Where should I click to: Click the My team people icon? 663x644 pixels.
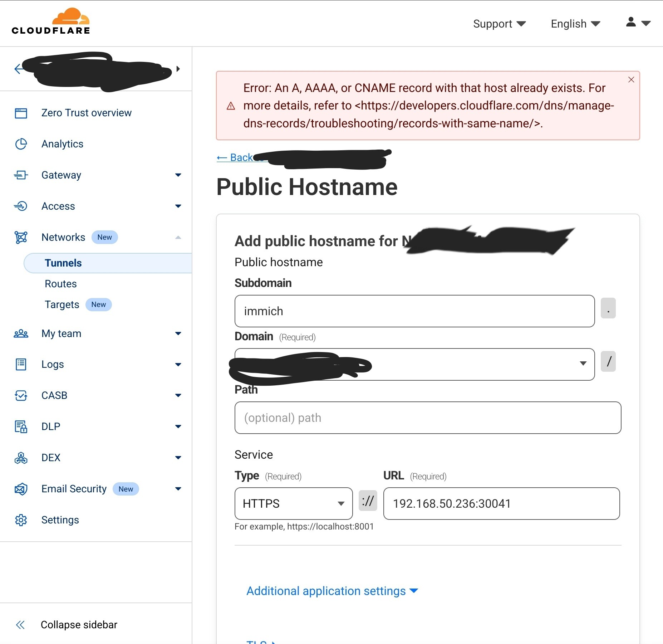[x=21, y=333]
